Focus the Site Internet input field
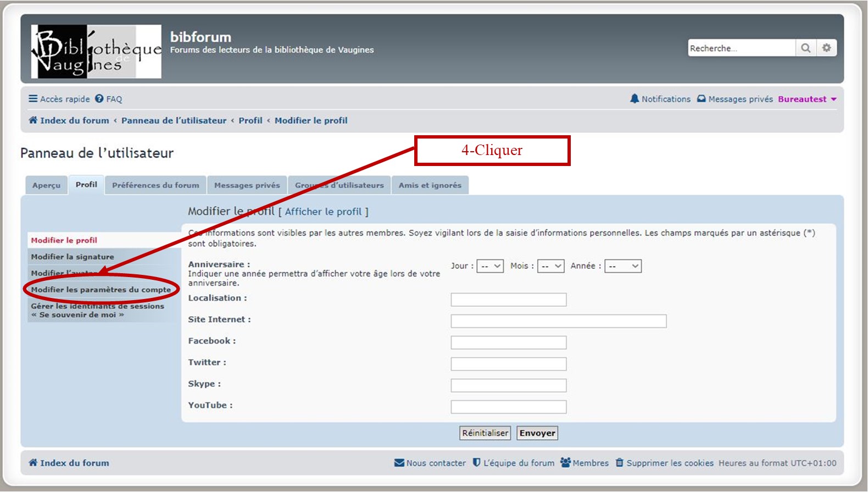868x492 pixels. click(x=558, y=321)
